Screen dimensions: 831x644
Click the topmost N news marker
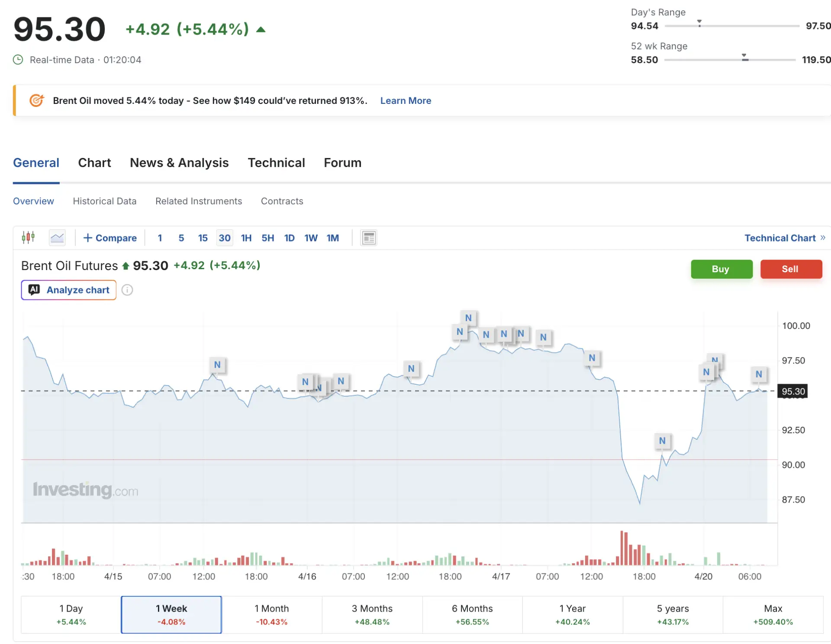point(468,318)
